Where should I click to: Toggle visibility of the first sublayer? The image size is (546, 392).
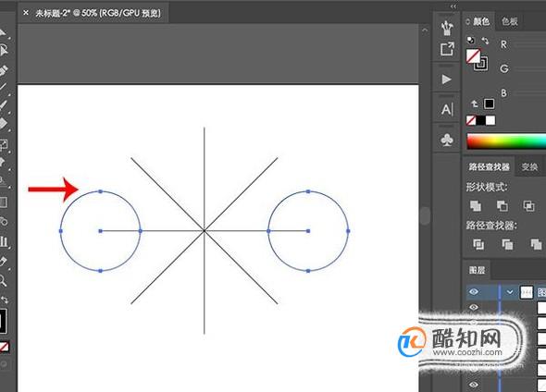click(474, 307)
